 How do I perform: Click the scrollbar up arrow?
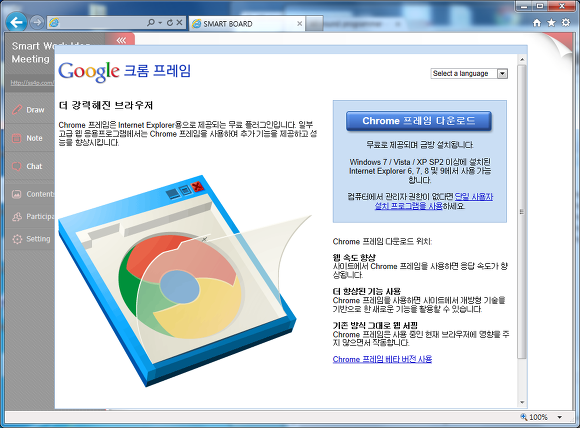[522, 59]
